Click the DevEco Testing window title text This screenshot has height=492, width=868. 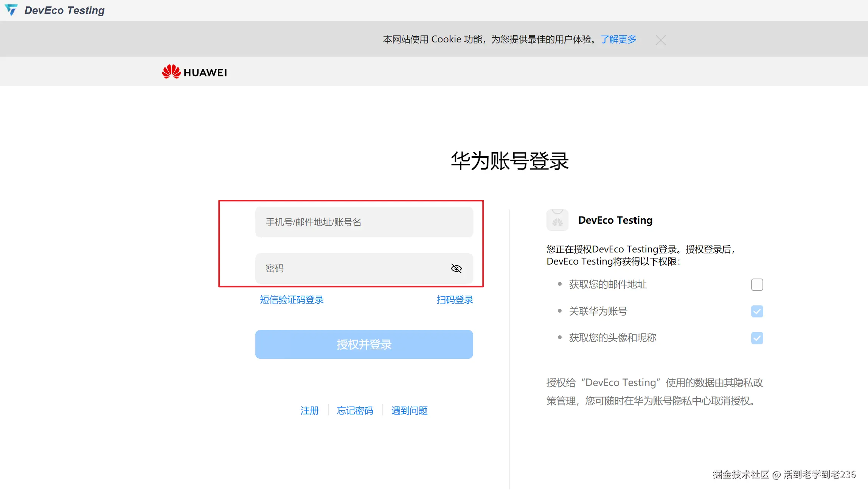tap(64, 10)
